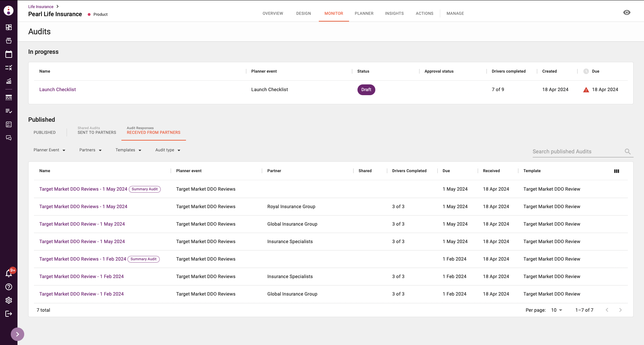Open the 1 Feb 2024 Summary Audit reviews link

83,259
